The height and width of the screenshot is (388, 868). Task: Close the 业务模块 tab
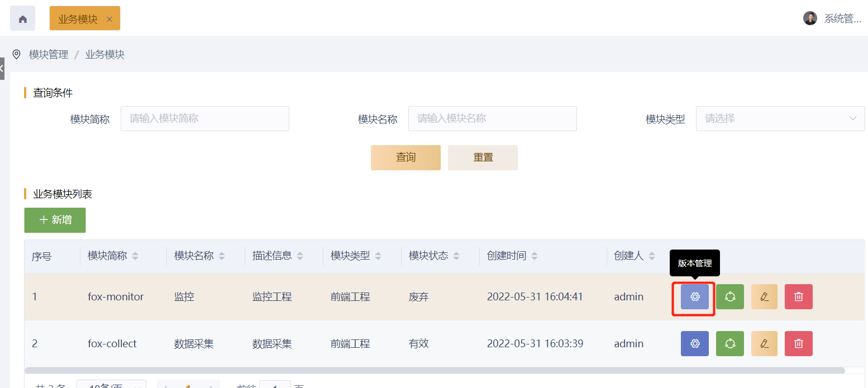point(109,19)
